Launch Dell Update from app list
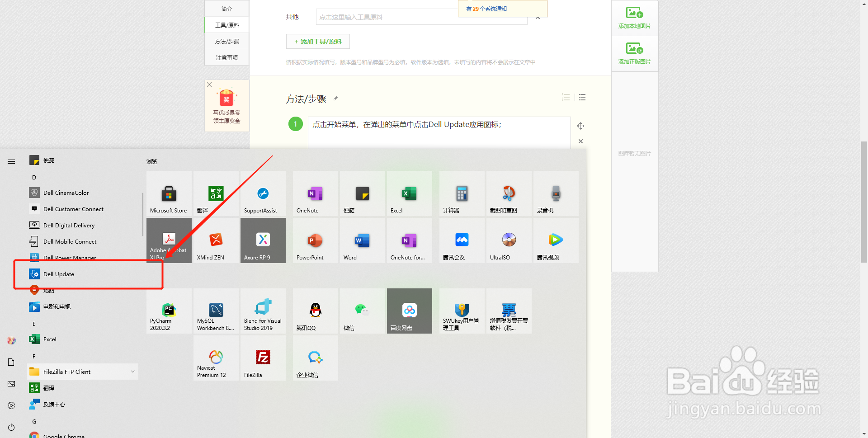Screen dimensions: 868x438 coord(83,274)
